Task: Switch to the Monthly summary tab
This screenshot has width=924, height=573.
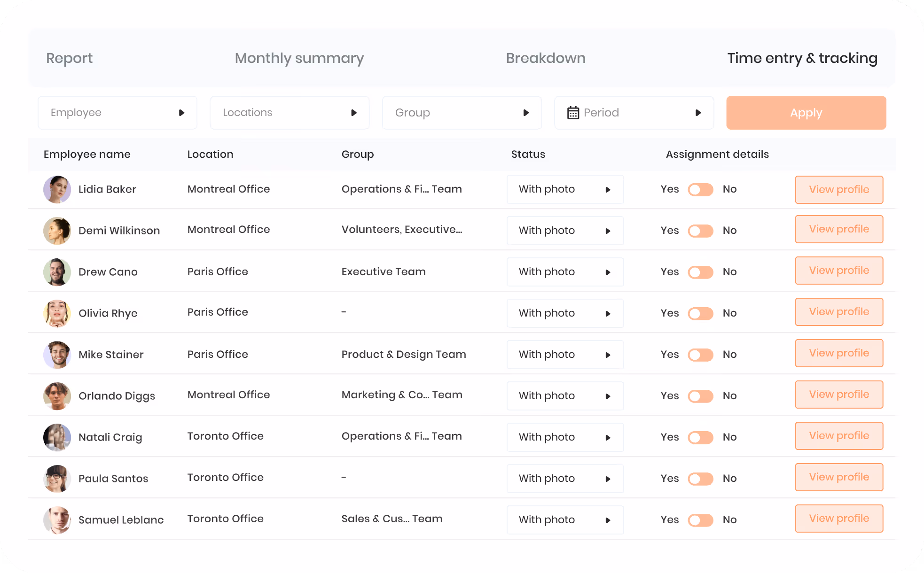Action: [299, 58]
